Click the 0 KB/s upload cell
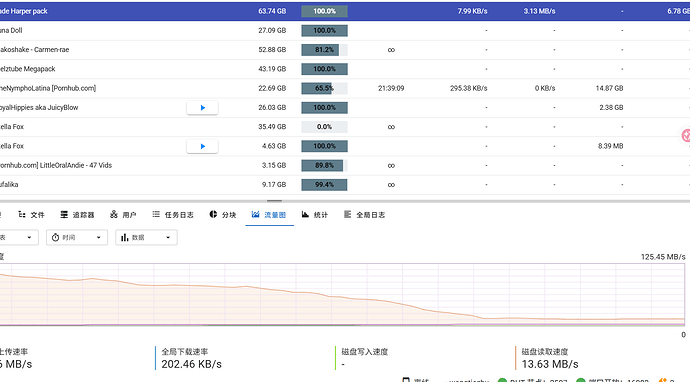Screen dimensions: 690x382 click(x=545, y=88)
